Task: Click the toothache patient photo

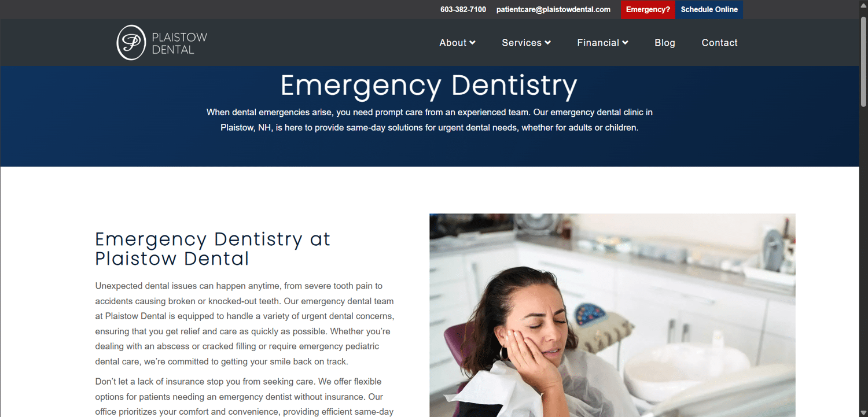Action: 612,315
